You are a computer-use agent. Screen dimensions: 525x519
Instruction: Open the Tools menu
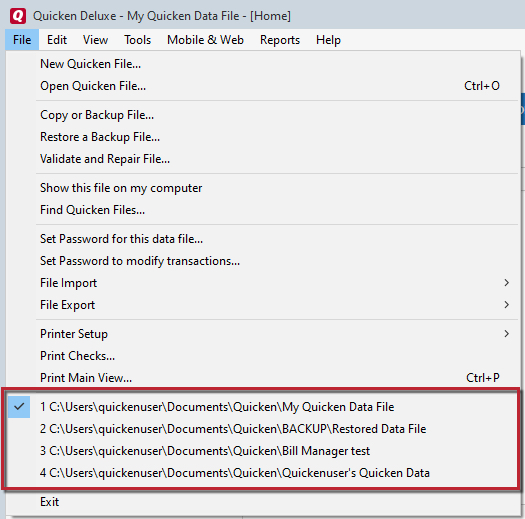(x=137, y=40)
